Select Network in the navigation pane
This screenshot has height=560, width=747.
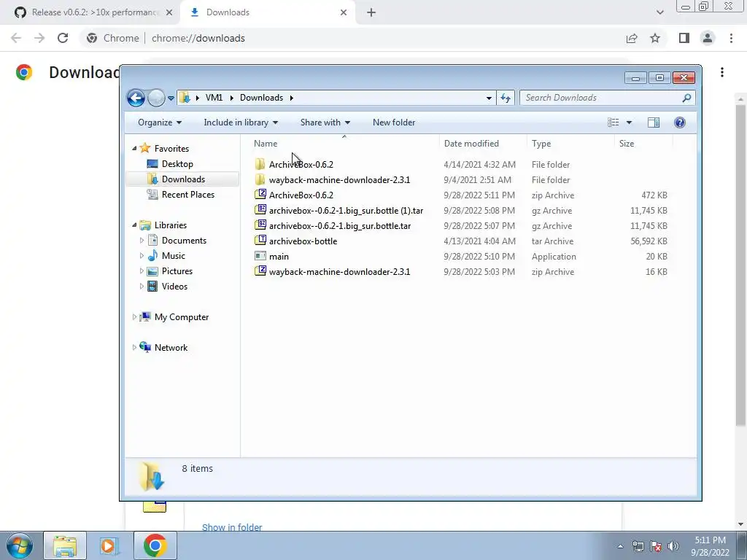(x=171, y=348)
